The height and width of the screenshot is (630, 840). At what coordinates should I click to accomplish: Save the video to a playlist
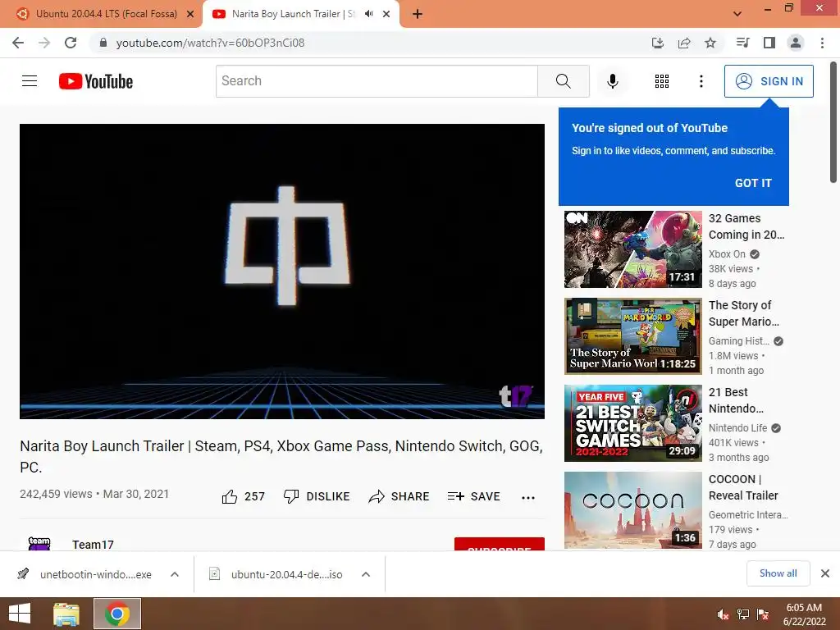473,496
